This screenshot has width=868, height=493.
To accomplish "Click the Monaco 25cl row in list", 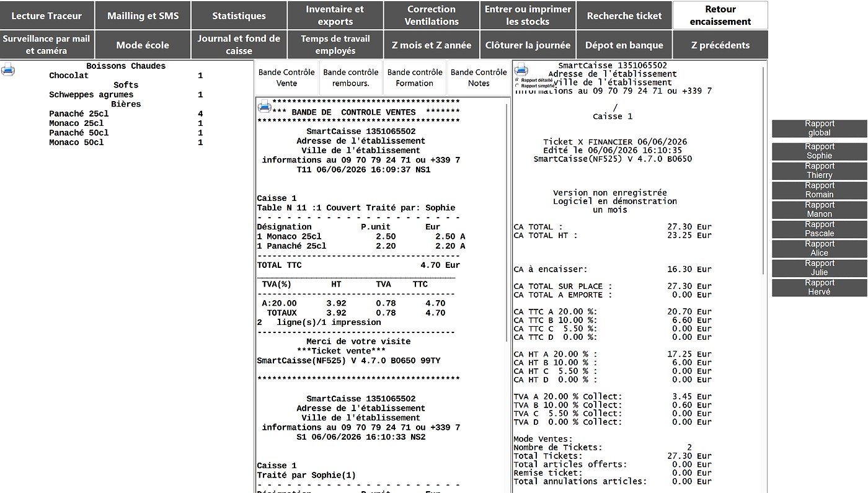I will [x=126, y=123].
